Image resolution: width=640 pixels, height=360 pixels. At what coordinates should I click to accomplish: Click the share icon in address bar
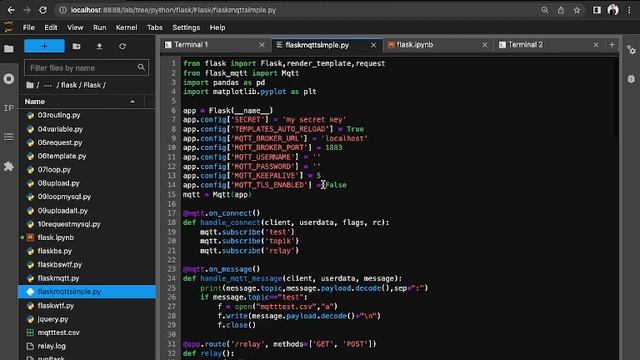pyautogui.click(x=561, y=10)
